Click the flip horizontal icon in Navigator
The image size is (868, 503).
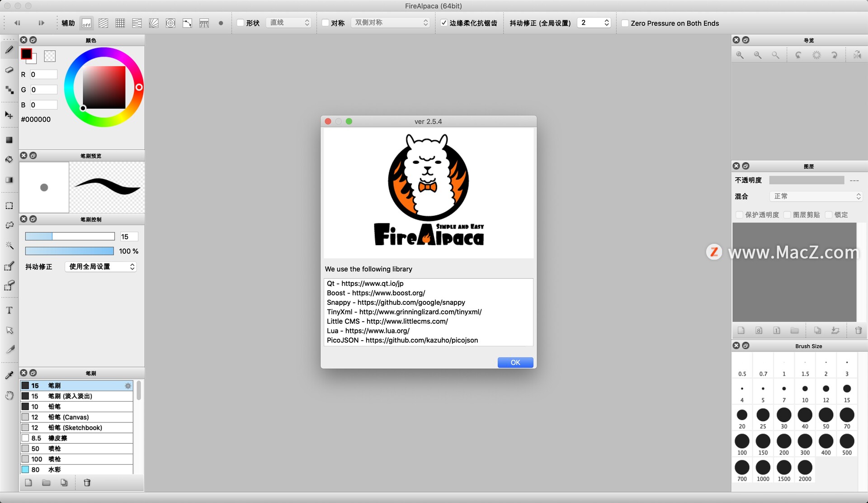(x=857, y=55)
